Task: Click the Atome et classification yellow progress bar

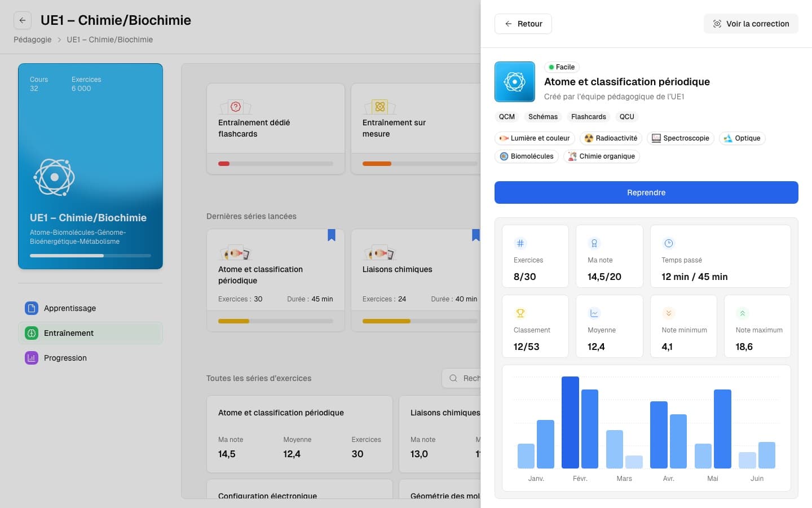Action: point(276,321)
